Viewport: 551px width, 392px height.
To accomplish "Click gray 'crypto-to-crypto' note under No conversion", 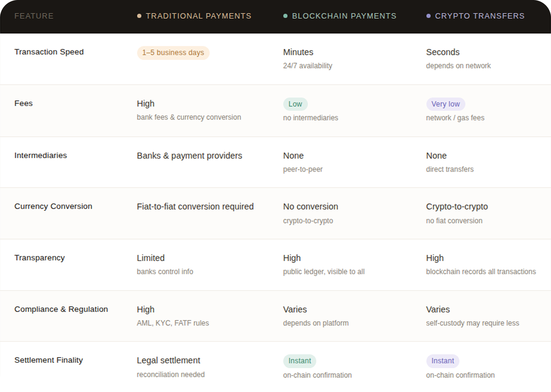I will [x=308, y=221].
